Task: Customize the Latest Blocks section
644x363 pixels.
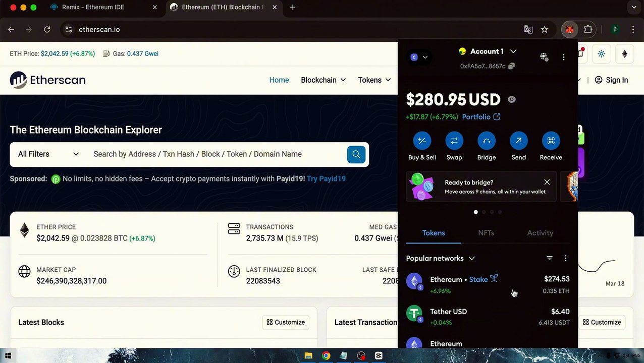Action: [286, 322]
